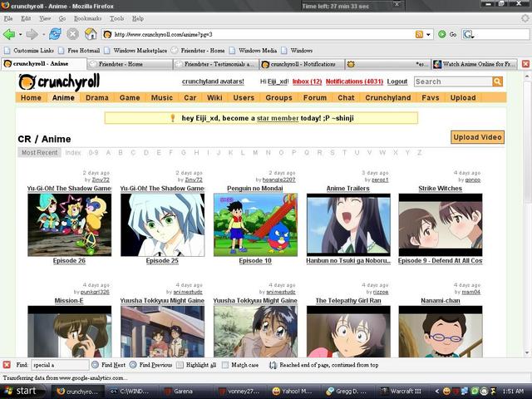Click the Upload Video button
The height and width of the screenshot is (399, 532).
coord(477,137)
